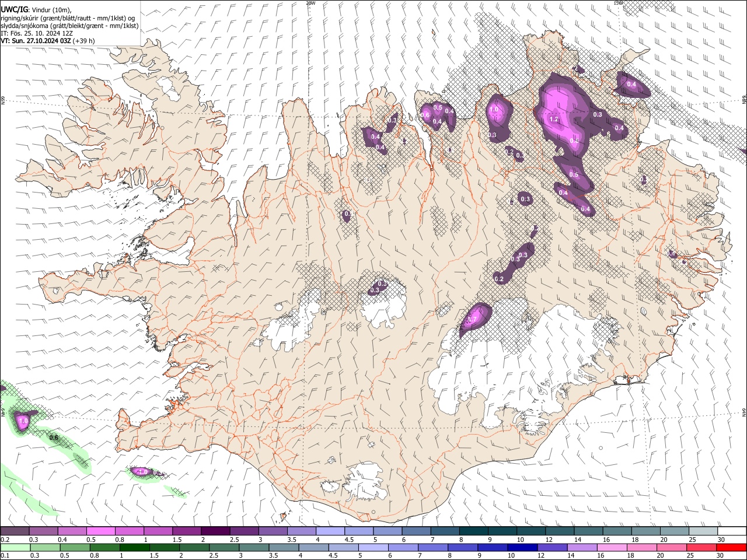Click the upper legend swatch between 12 and 14
This screenshot has height=560, width=747.
[560, 531]
